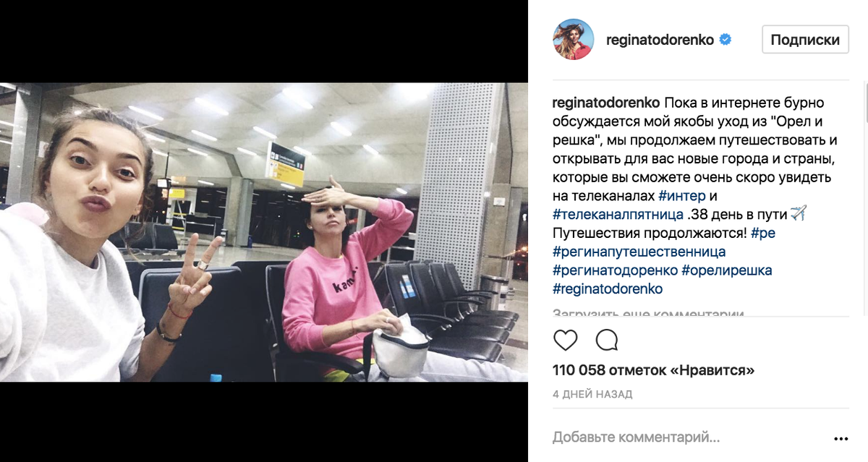Open the 4 дней назад timestamp
This screenshot has height=462, width=868.
(x=592, y=394)
